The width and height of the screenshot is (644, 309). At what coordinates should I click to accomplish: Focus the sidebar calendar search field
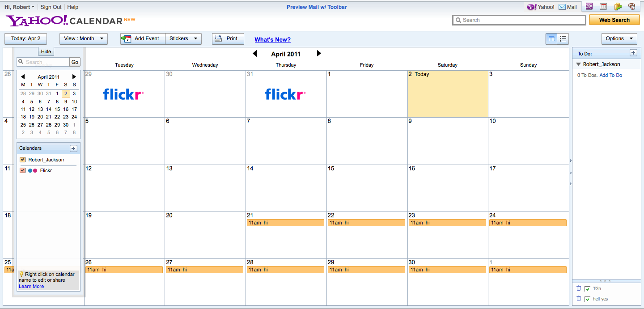click(x=43, y=62)
